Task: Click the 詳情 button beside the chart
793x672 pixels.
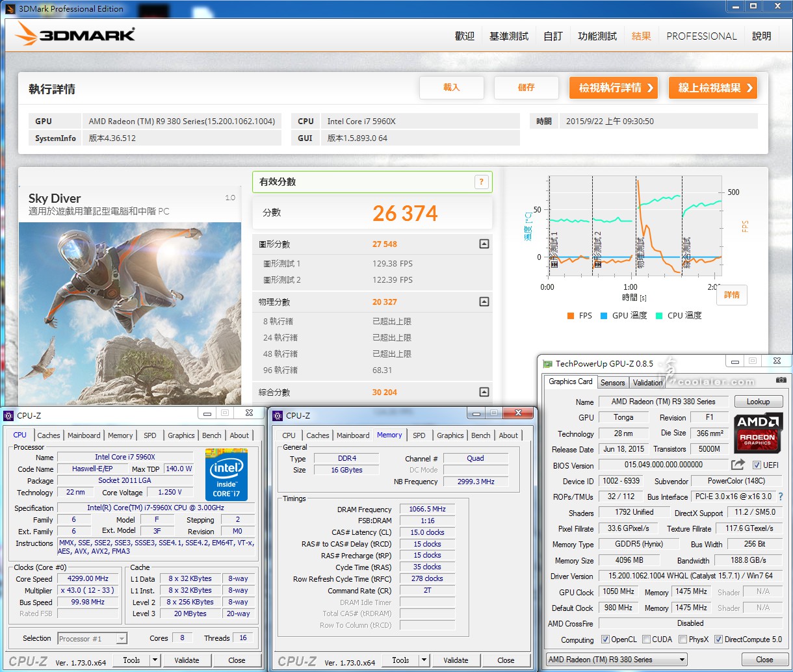Action: pos(732,295)
